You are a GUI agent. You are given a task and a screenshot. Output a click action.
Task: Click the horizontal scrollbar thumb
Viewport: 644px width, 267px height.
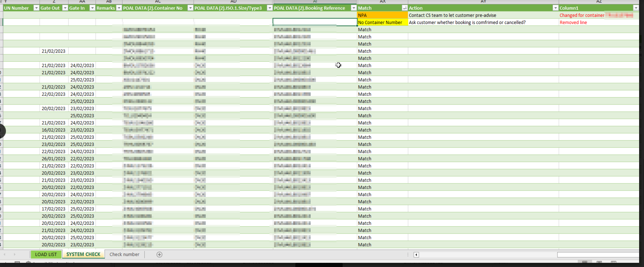coord(598,255)
